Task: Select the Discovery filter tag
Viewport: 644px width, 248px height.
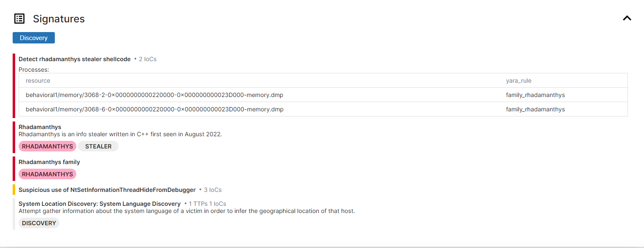Action: coord(34,38)
